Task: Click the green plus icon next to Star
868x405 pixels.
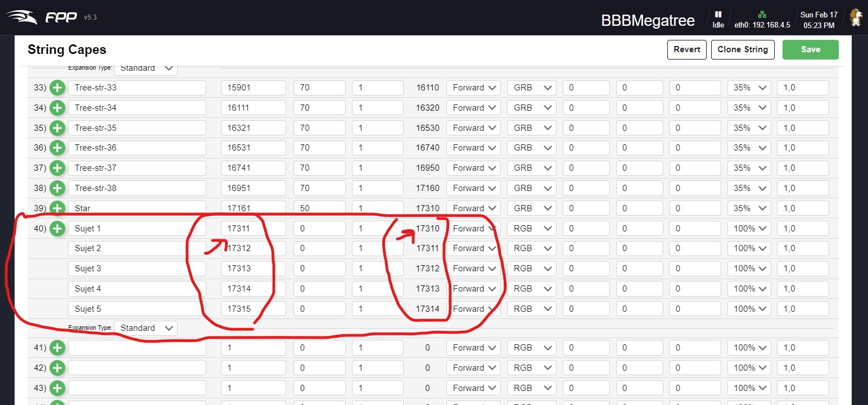Action: [57, 208]
